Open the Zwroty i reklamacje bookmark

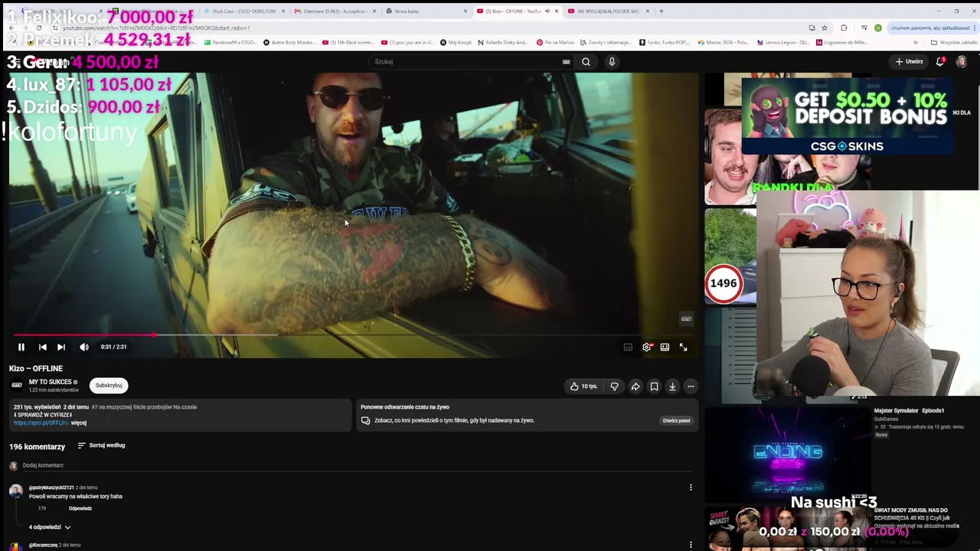tap(606, 43)
